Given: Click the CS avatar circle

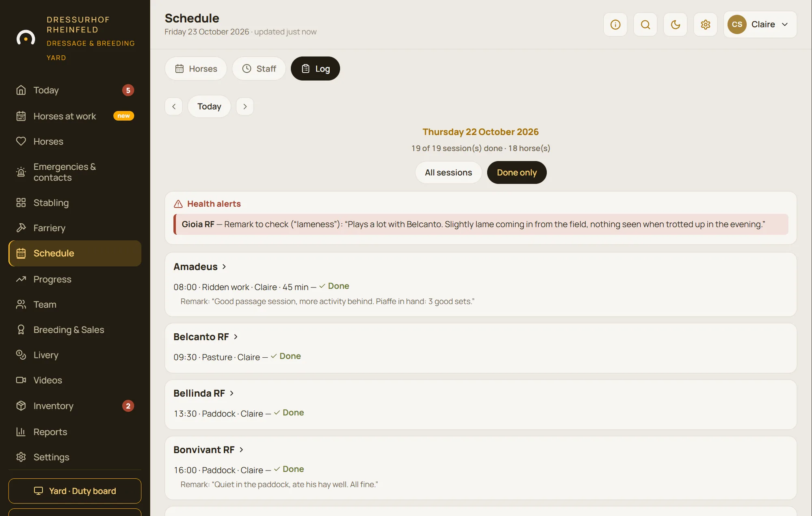Looking at the screenshot, I should [x=737, y=24].
